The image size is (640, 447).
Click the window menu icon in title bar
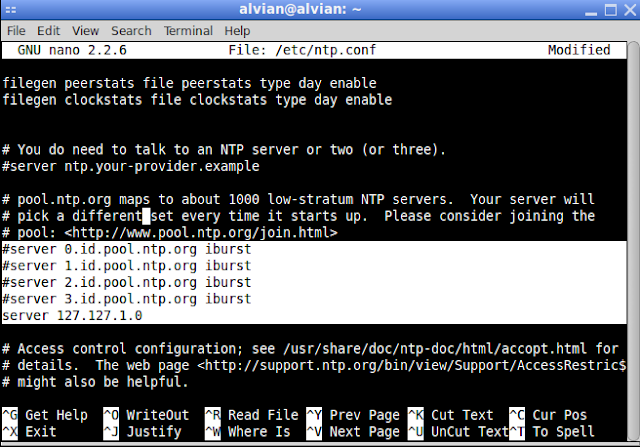point(11,9)
